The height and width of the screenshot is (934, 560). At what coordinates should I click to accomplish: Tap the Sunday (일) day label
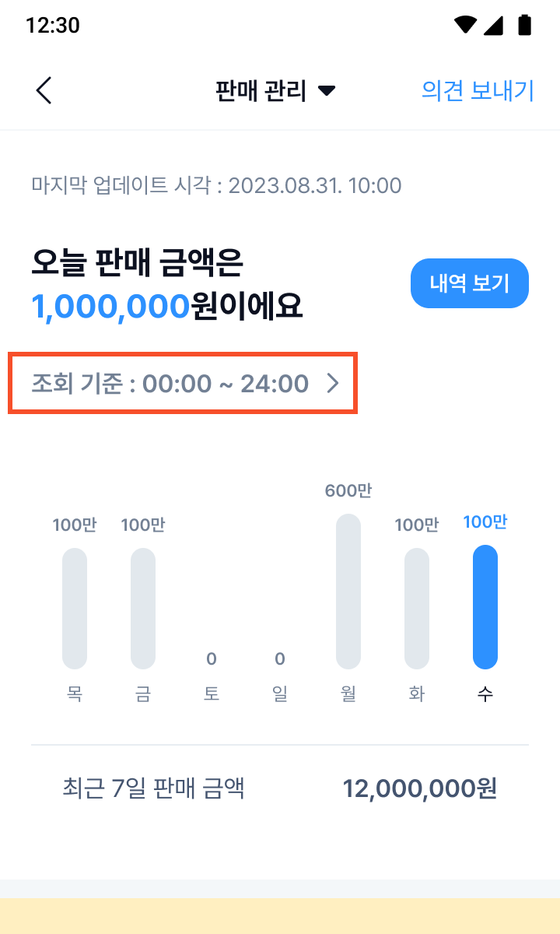pos(280,693)
